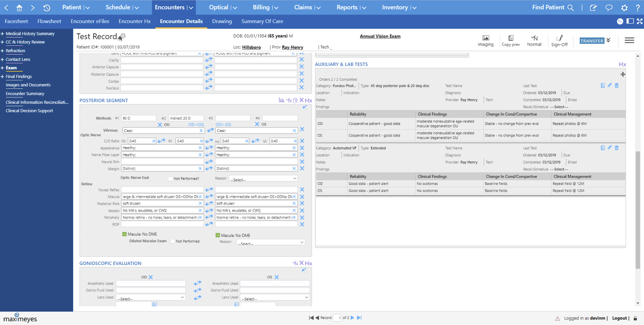Image resolution: width=644 pixels, height=325 pixels.
Task: Click the Sign-Off icon
Action: [559, 41]
